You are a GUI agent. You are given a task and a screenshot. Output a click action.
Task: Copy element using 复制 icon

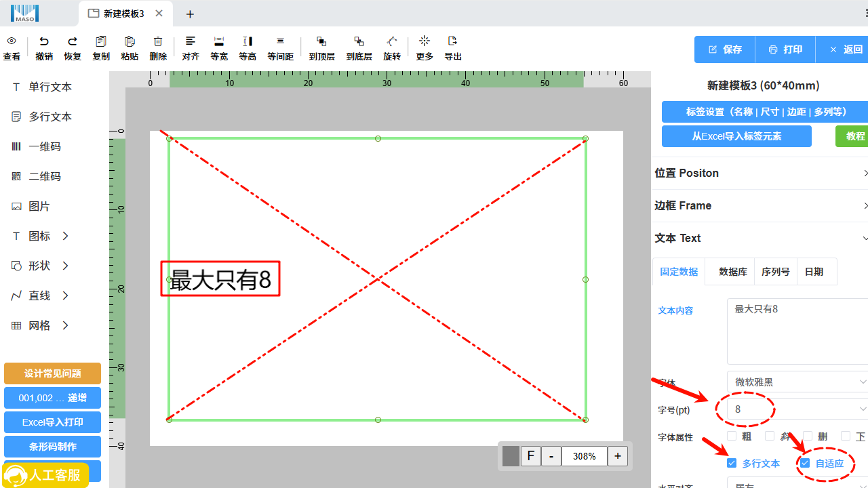coord(101,41)
